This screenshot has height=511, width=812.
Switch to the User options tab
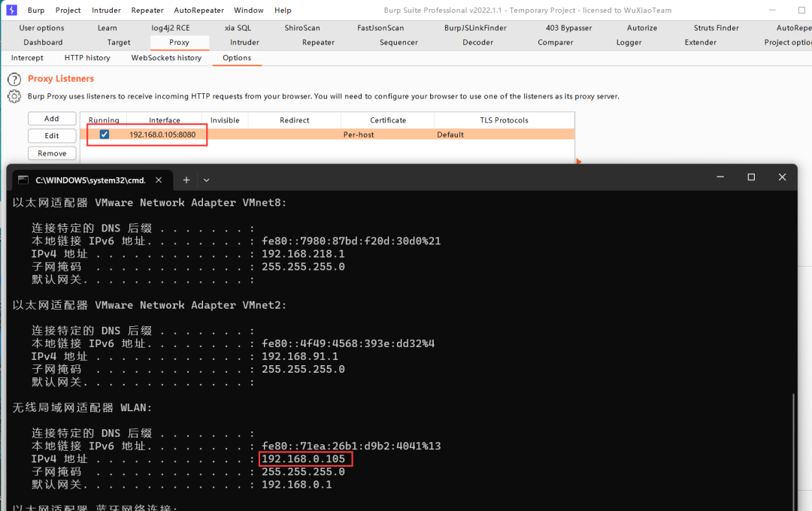click(41, 28)
